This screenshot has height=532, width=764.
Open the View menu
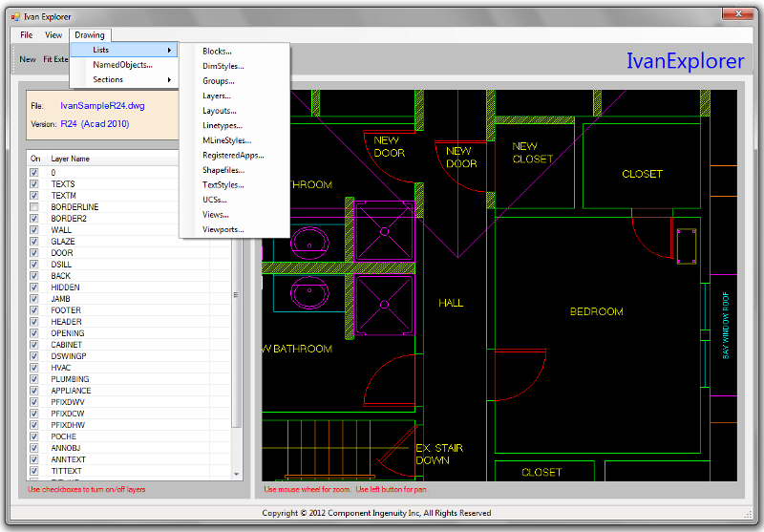click(x=53, y=35)
